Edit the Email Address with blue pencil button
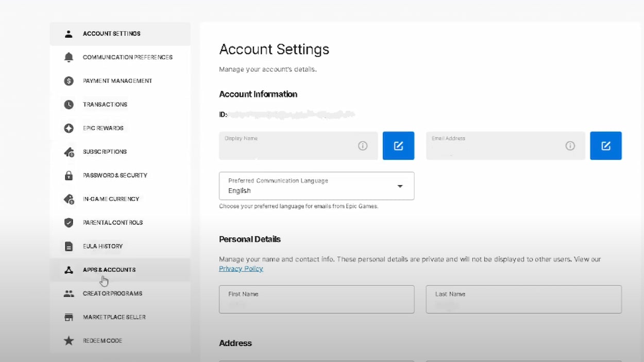The height and width of the screenshot is (362, 644). point(606,146)
